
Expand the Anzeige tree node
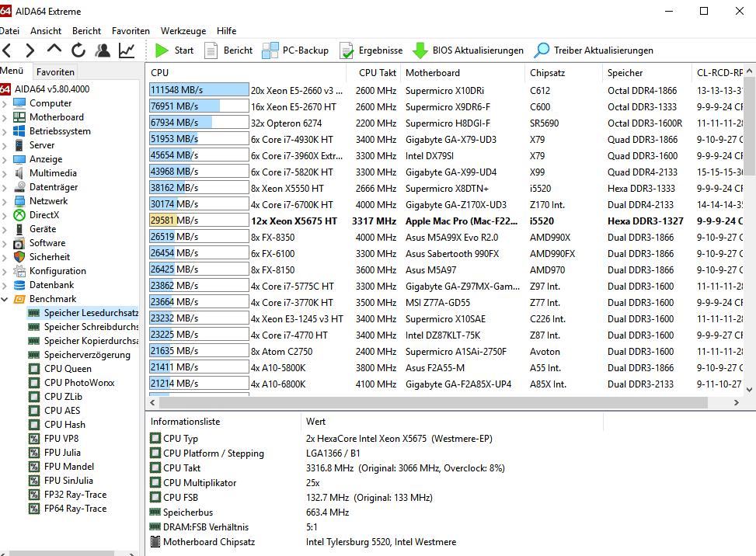5,159
